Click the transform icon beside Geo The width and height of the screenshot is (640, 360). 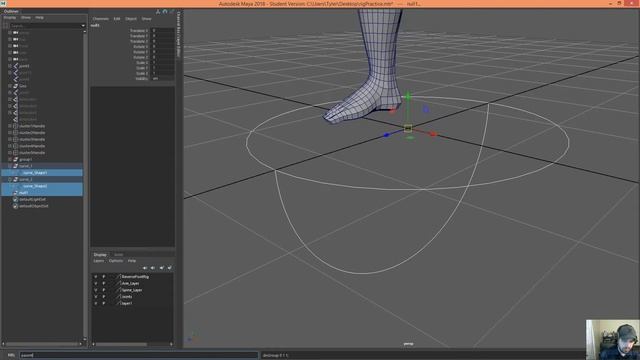16,86
